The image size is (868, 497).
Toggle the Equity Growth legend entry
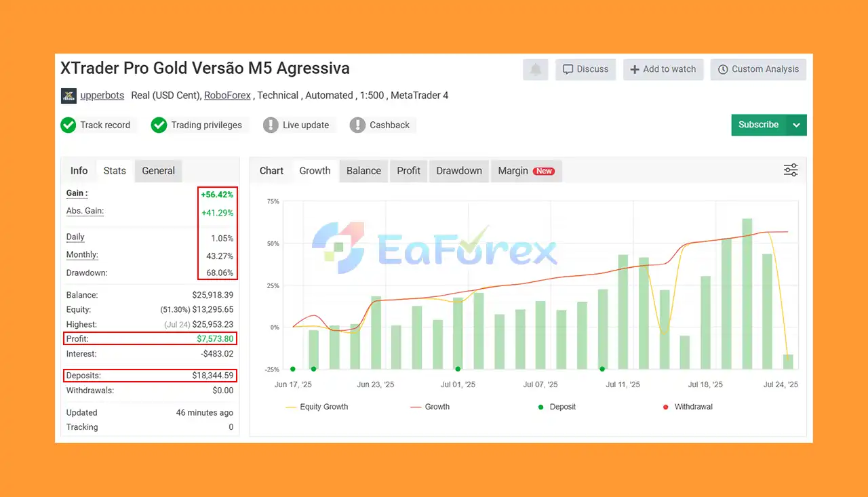[317, 407]
